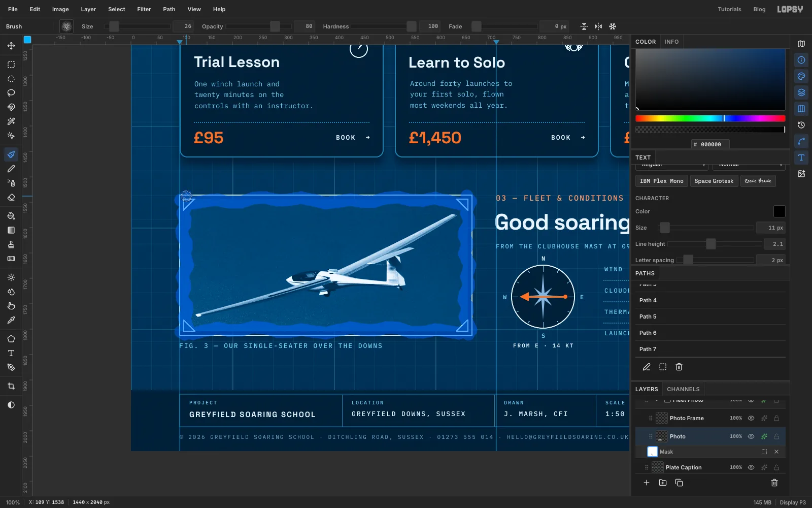The height and width of the screenshot is (508, 812).
Task: Pick the Eraser tool
Action: point(11,197)
